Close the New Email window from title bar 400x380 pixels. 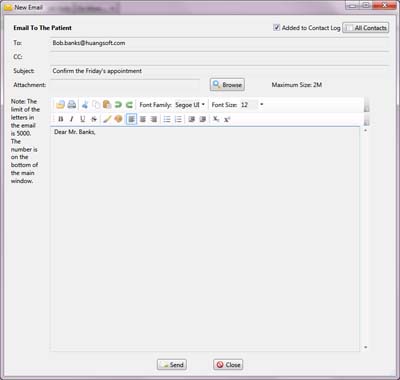(x=384, y=5)
